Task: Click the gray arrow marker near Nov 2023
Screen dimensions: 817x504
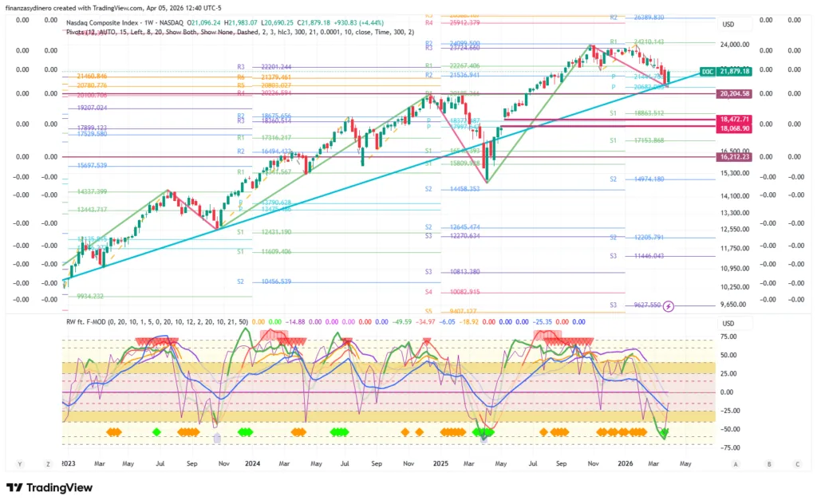Action: pyautogui.click(x=216, y=437)
